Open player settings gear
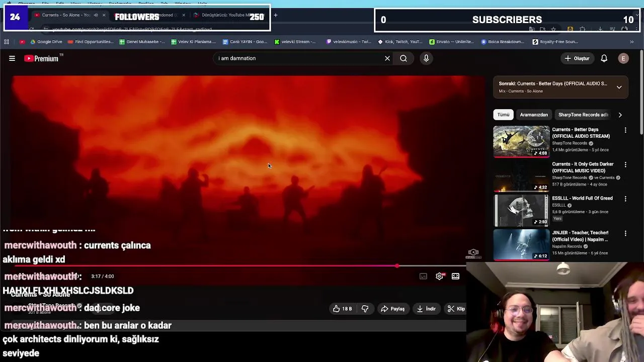644x362 pixels. point(440,276)
